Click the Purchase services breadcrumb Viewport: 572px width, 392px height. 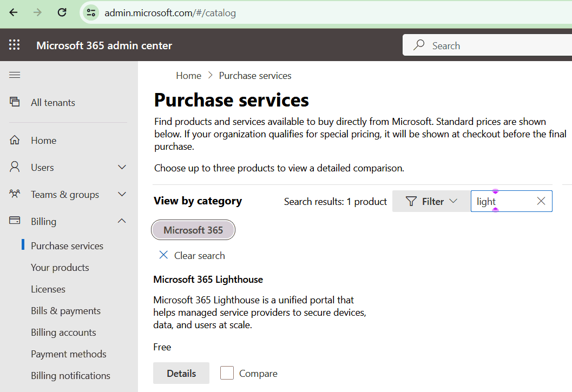pos(255,76)
